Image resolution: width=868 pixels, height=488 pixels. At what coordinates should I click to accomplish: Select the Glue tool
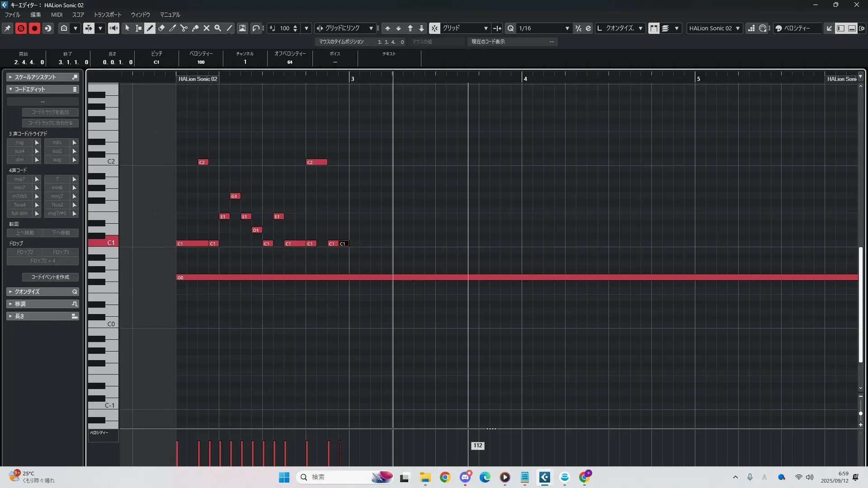coord(195,28)
